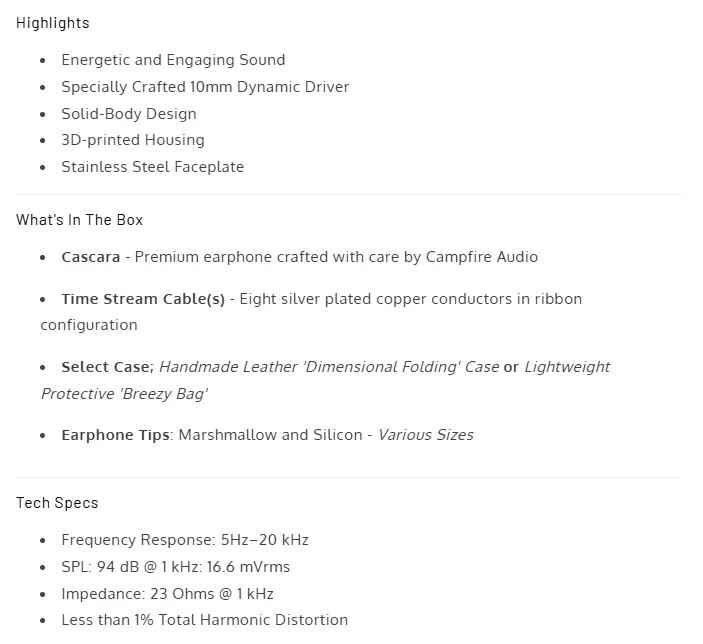Click the 'Campfire Audio' brand text
703x644 pixels.
482,257
